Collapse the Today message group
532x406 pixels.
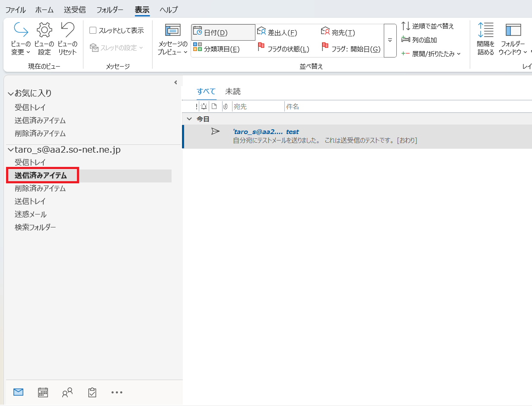pyautogui.click(x=189, y=119)
